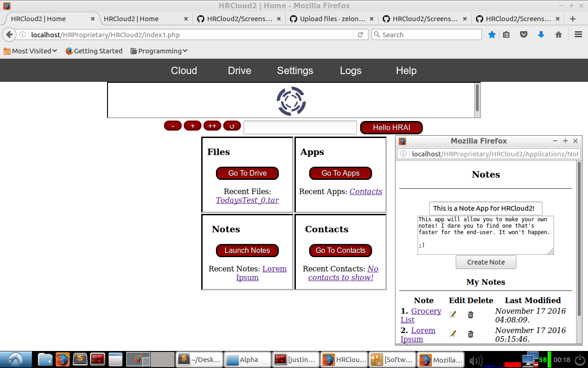Delete the Lorem Ipsum note via trash icon
The image size is (588, 368).
(470, 334)
